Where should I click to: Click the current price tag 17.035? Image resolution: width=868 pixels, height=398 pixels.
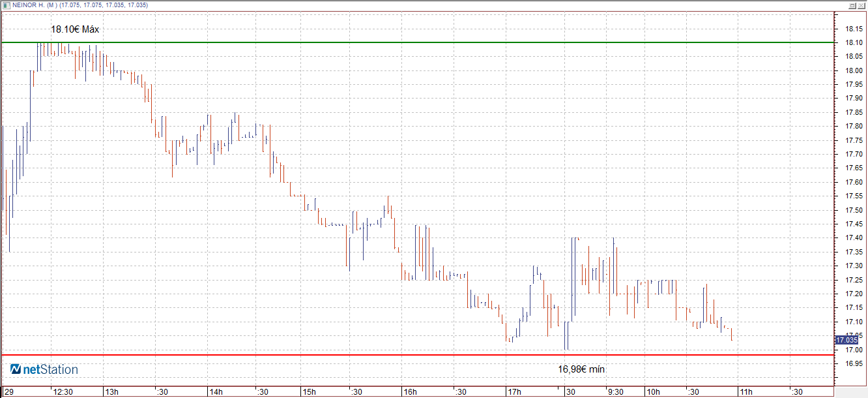pos(846,340)
